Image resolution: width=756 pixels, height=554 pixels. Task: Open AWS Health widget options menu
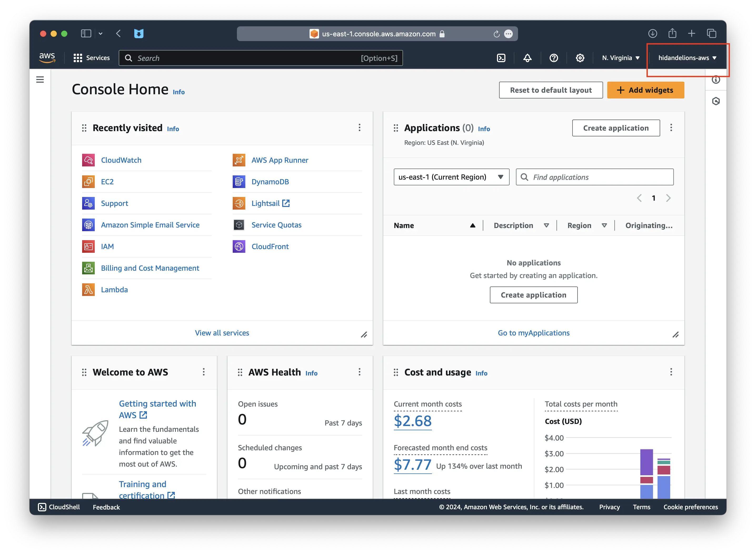click(x=359, y=372)
